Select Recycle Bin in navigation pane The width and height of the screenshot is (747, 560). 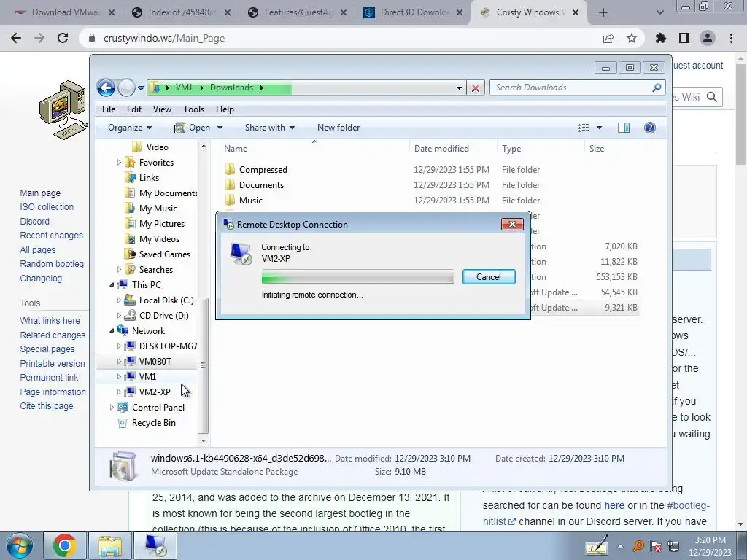153,422
